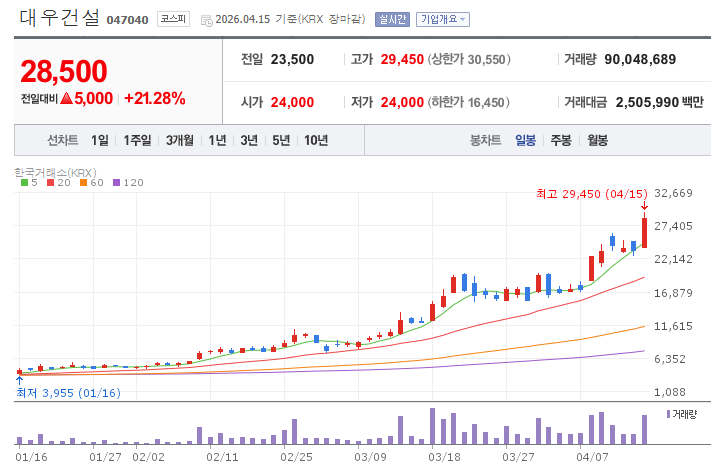Click the blue arrow marking the 3,955 low
711x469 pixels.
(x=19, y=380)
